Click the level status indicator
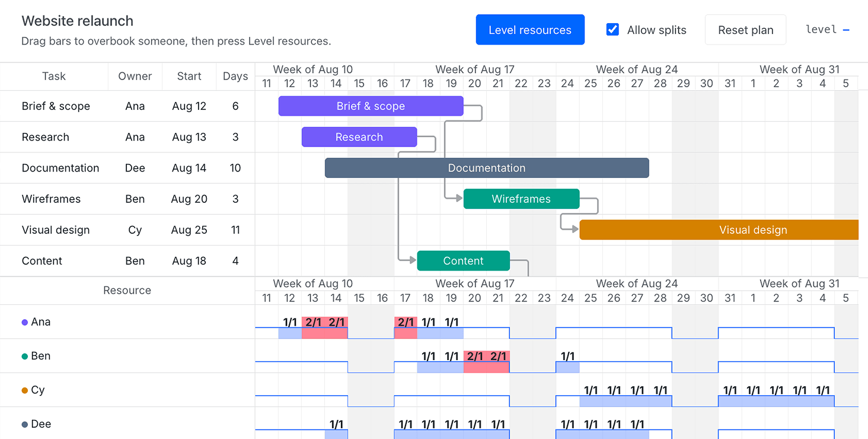This screenshot has height=439, width=868. click(x=828, y=30)
